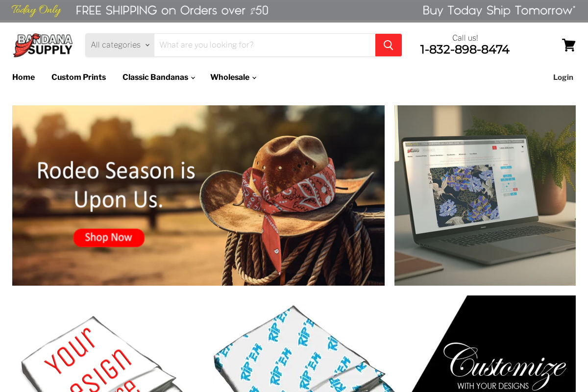The height and width of the screenshot is (392, 588).
Task: Open the shopping cart icon
Action: coord(568,45)
